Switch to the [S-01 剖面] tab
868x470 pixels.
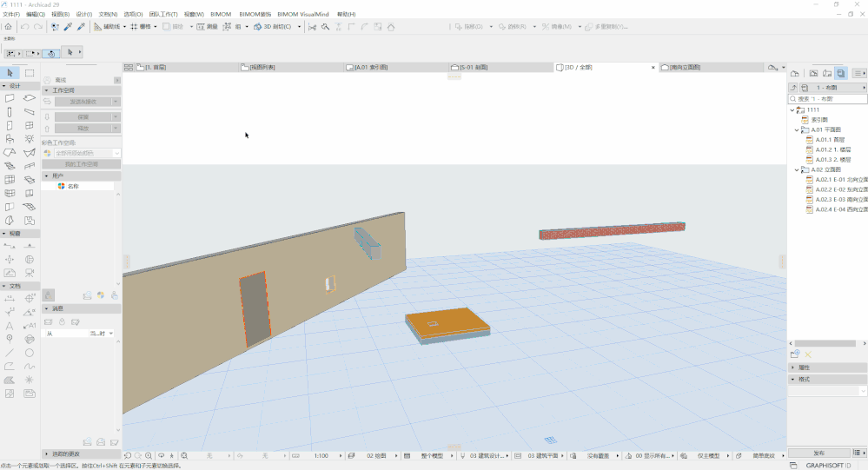click(x=500, y=67)
